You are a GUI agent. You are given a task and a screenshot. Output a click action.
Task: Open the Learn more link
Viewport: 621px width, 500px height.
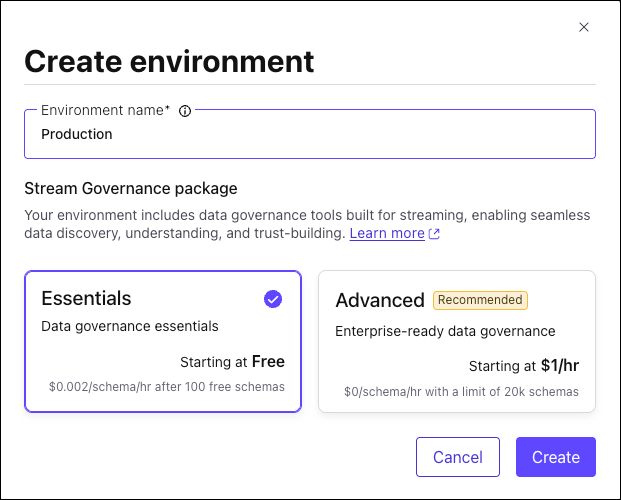click(386, 233)
